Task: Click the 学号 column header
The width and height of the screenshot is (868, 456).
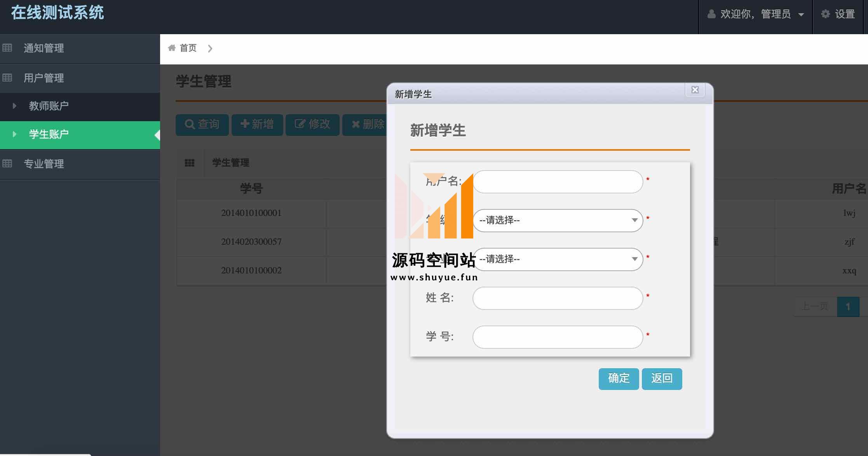Action: (251, 188)
